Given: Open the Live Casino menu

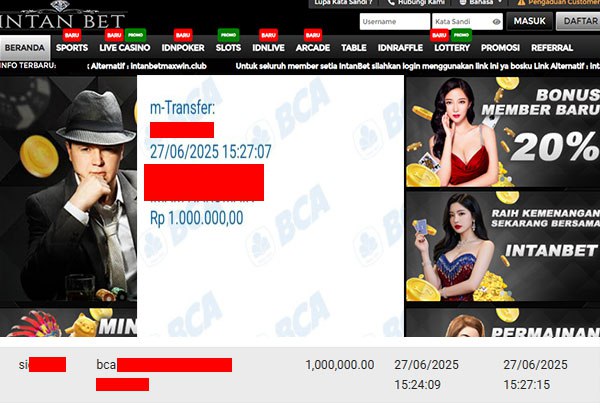Looking at the screenshot, I should 125,48.
